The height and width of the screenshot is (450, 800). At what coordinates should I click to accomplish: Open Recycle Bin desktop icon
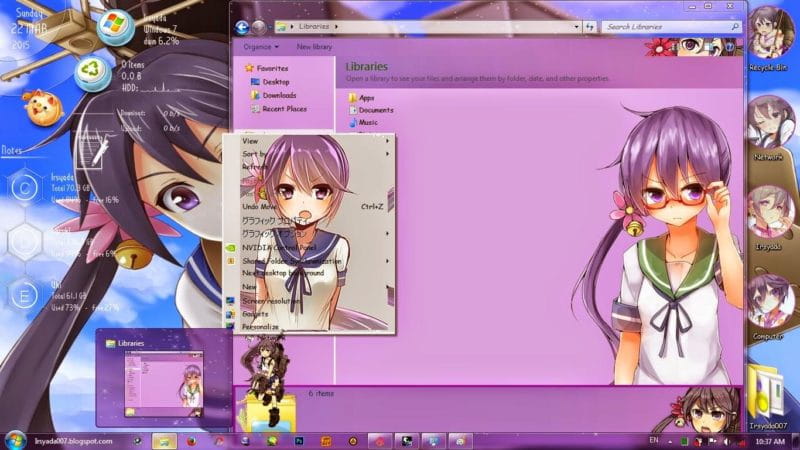[x=768, y=38]
